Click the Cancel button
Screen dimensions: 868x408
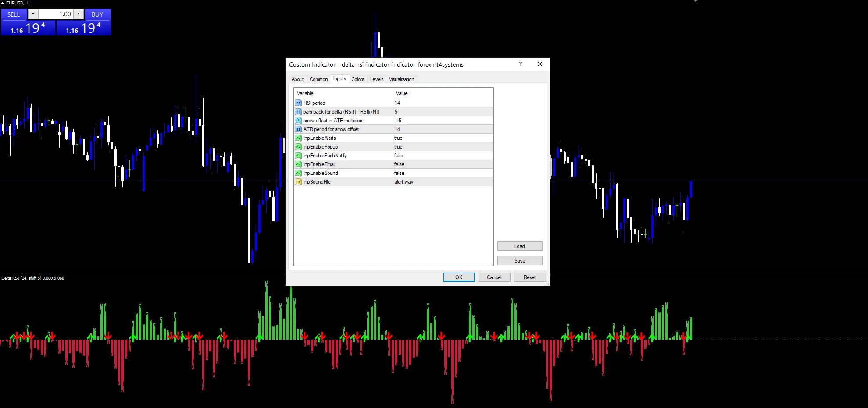pos(494,277)
